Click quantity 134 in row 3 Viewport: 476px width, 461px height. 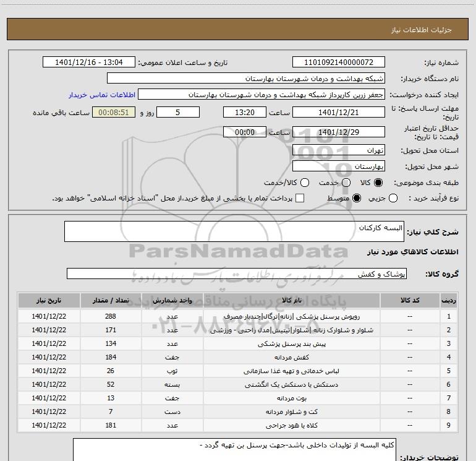(111, 343)
